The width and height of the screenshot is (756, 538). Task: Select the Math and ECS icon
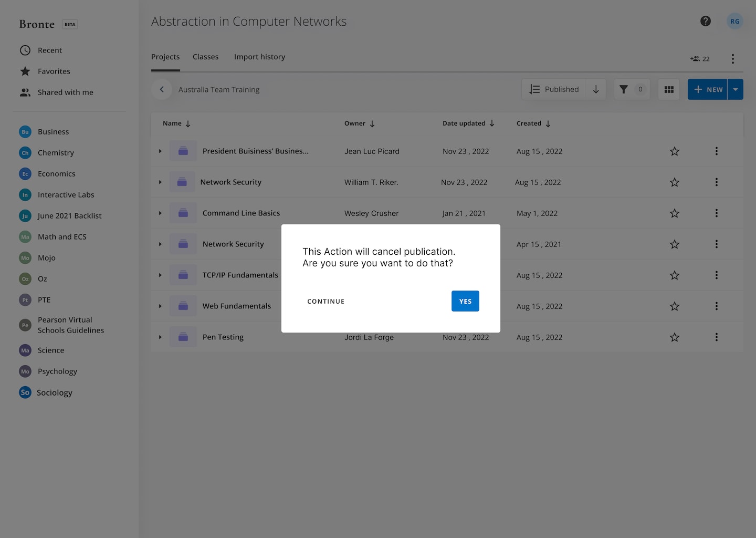pos(25,237)
